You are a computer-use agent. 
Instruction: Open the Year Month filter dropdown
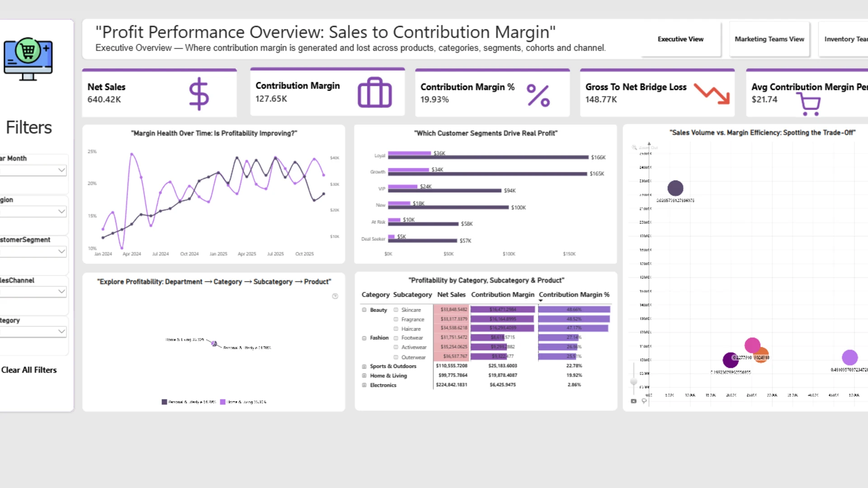(61, 170)
